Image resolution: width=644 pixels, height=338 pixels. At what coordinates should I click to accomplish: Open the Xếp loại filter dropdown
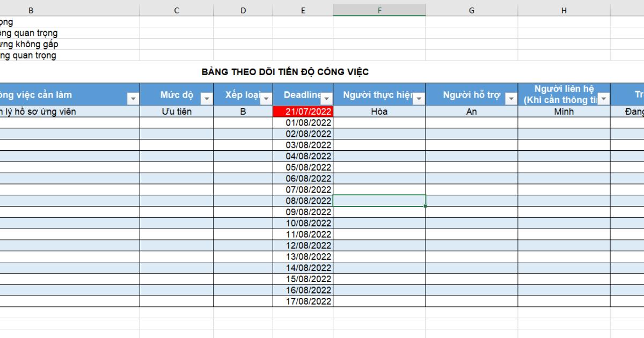(266, 99)
